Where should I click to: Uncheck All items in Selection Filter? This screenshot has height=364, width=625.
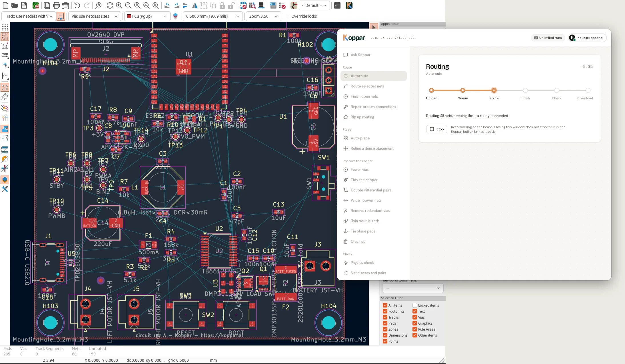385,305
